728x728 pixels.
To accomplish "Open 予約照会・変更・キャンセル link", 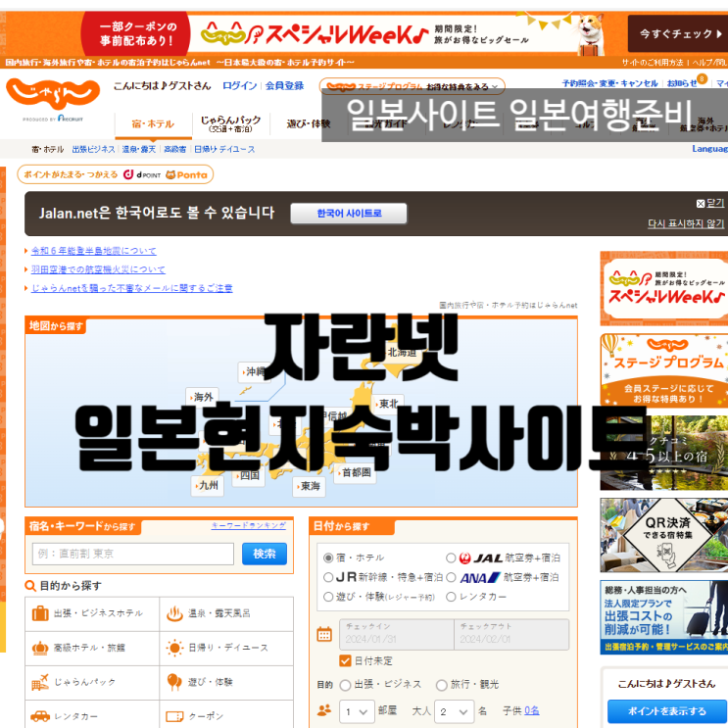I will click(609, 83).
